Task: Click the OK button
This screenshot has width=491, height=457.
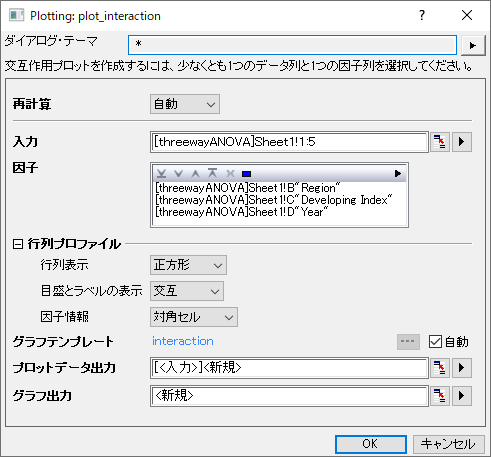Action: pyautogui.click(x=371, y=444)
